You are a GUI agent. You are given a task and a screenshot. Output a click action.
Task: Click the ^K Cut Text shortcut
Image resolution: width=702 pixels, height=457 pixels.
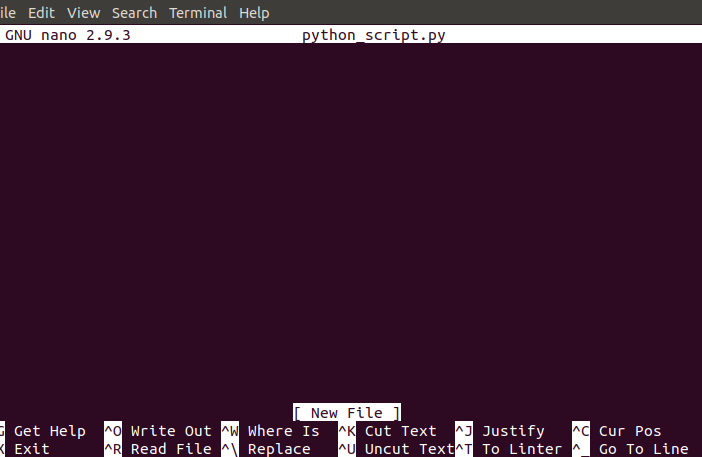pos(387,431)
